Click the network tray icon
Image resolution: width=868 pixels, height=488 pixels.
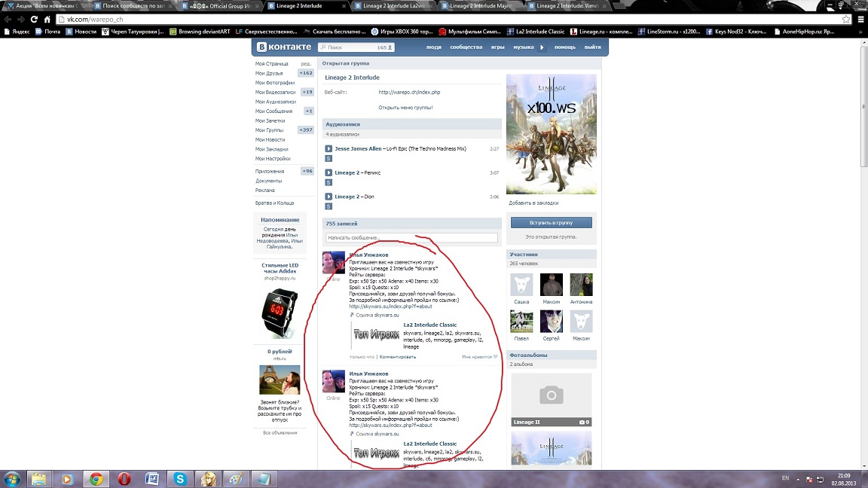[821, 479]
